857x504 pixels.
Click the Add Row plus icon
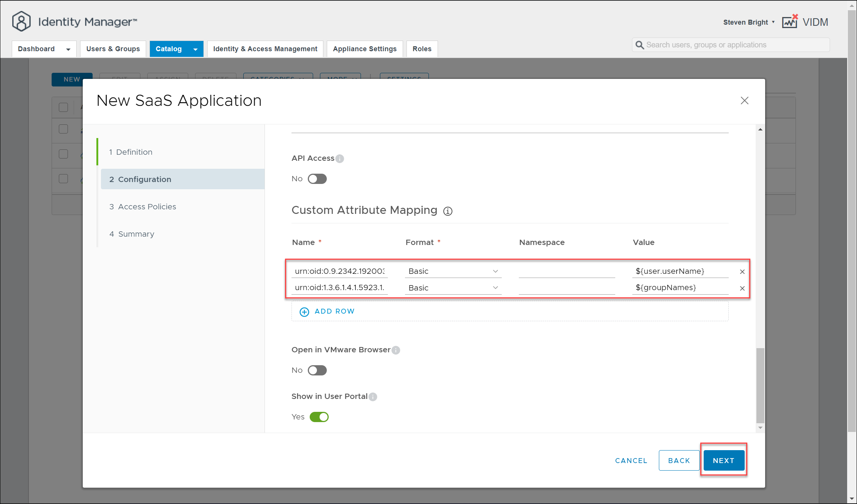304,312
